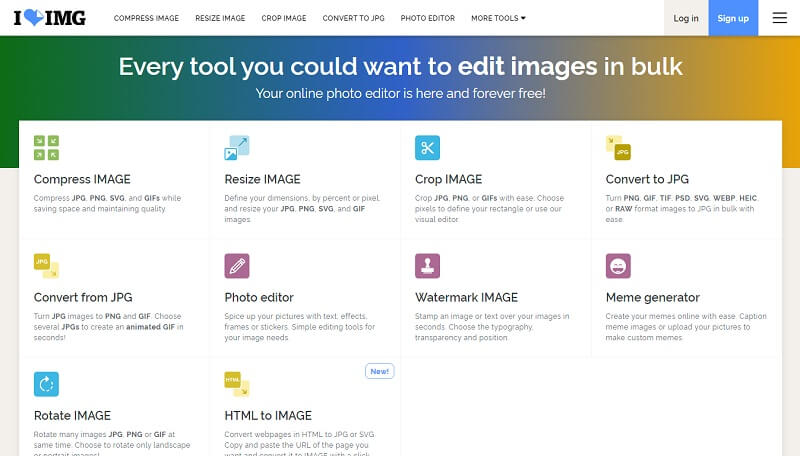The image size is (800, 456).
Task: Open the Convert from JPG card title
Action: 83,297
